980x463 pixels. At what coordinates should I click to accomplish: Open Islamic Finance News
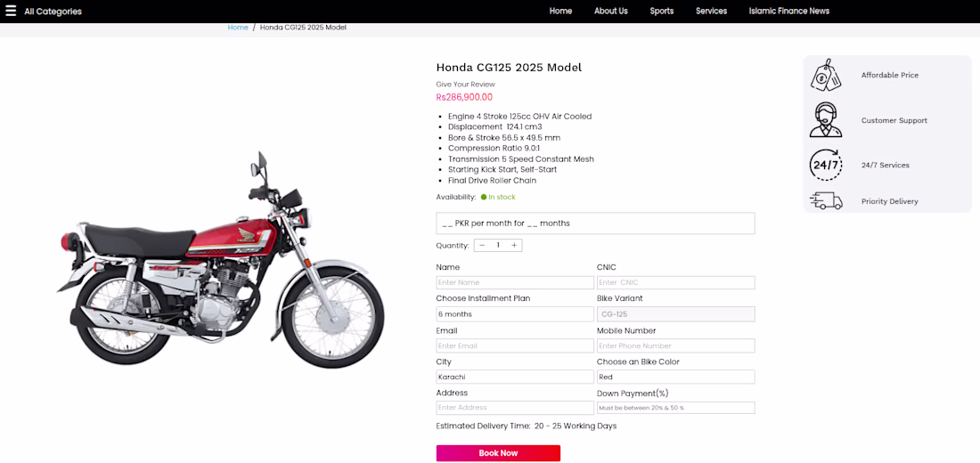point(788,11)
